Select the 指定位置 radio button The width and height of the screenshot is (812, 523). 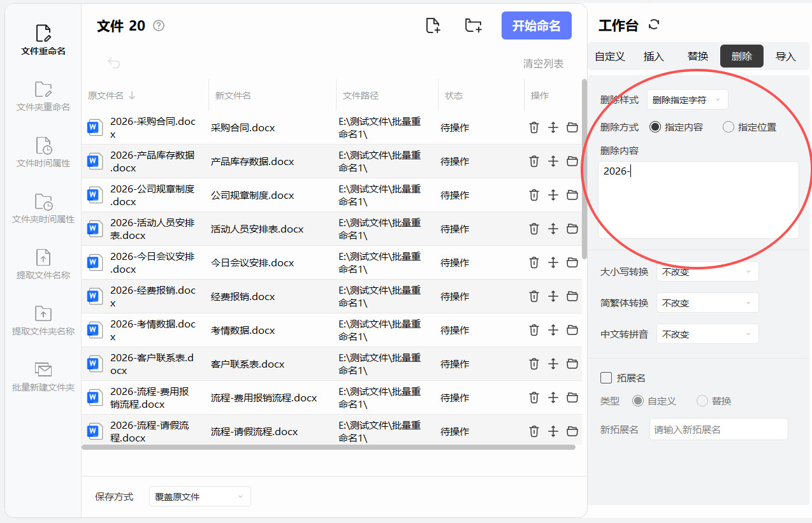point(729,127)
